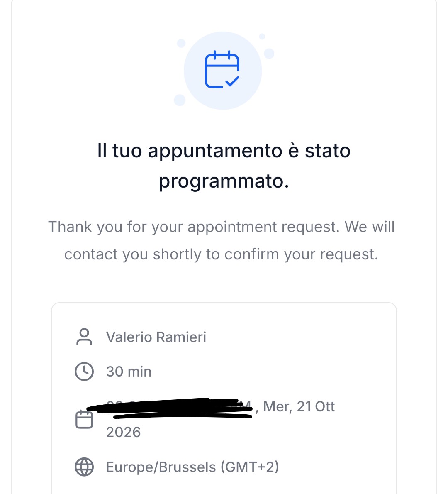Click the clock icon beside 30 min

pos(84,372)
